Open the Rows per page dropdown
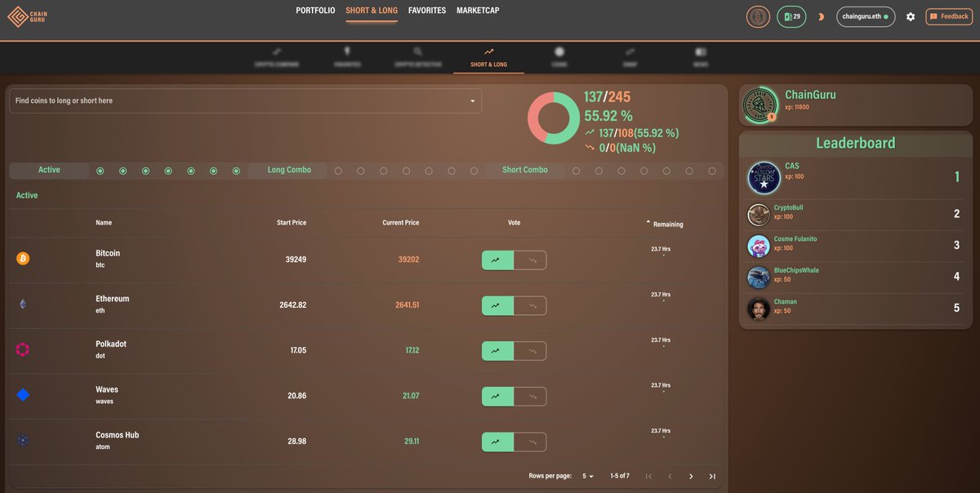Viewport: 980px width, 493px height. click(x=588, y=476)
